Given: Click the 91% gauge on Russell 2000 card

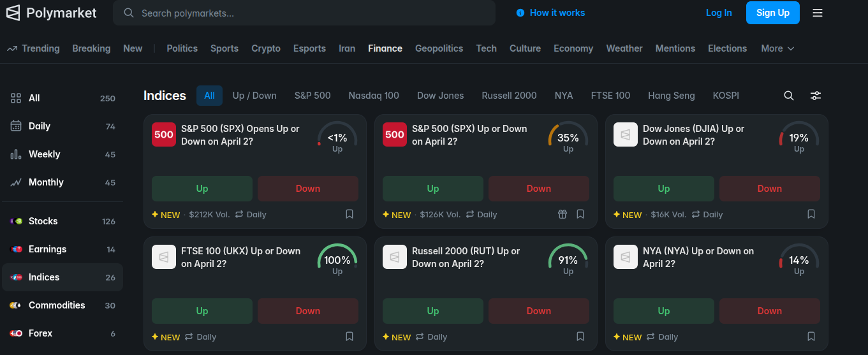Looking at the screenshot, I should pos(568,260).
